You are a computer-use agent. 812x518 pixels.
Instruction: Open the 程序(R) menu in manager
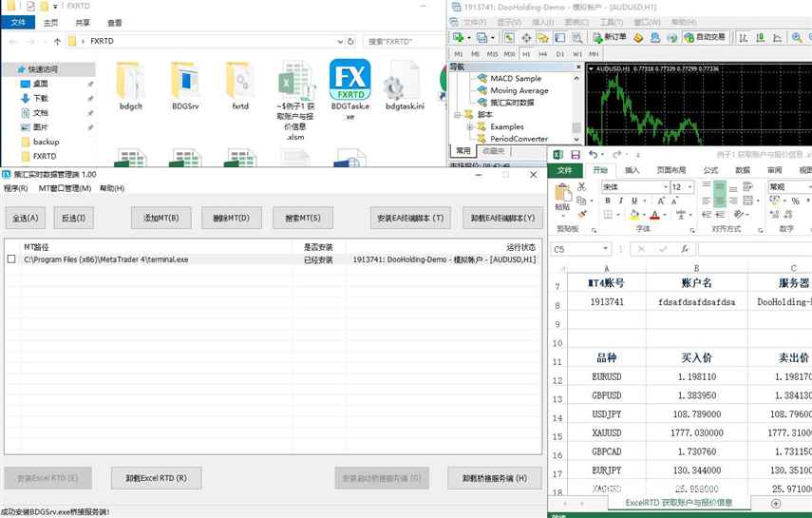tap(16, 188)
